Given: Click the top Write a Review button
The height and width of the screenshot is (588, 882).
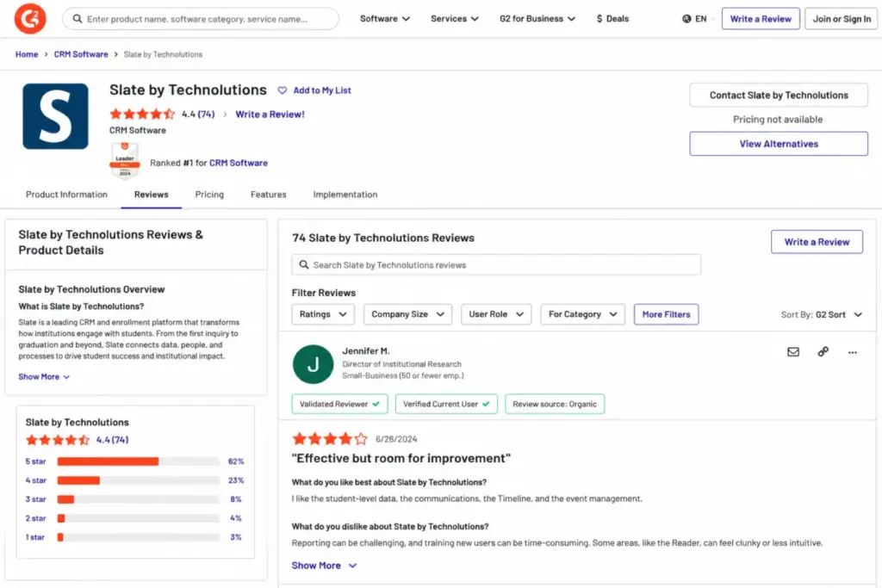Looking at the screenshot, I should coord(761,19).
